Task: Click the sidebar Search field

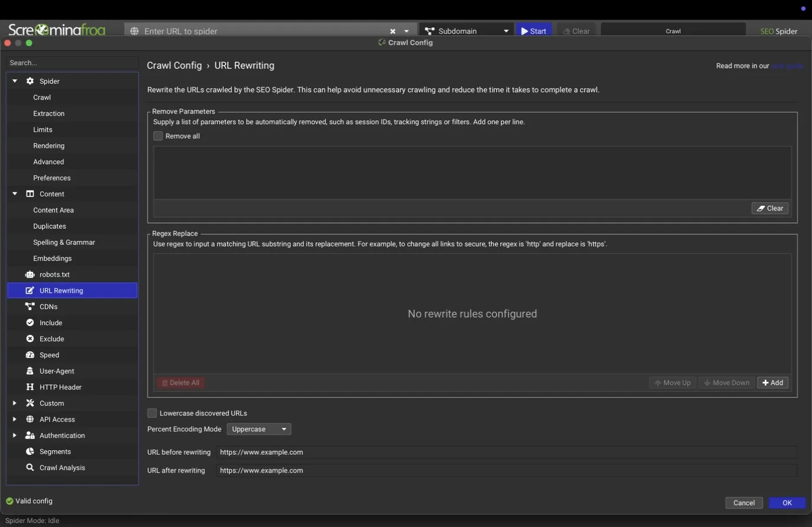Action: tap(72, 63)
